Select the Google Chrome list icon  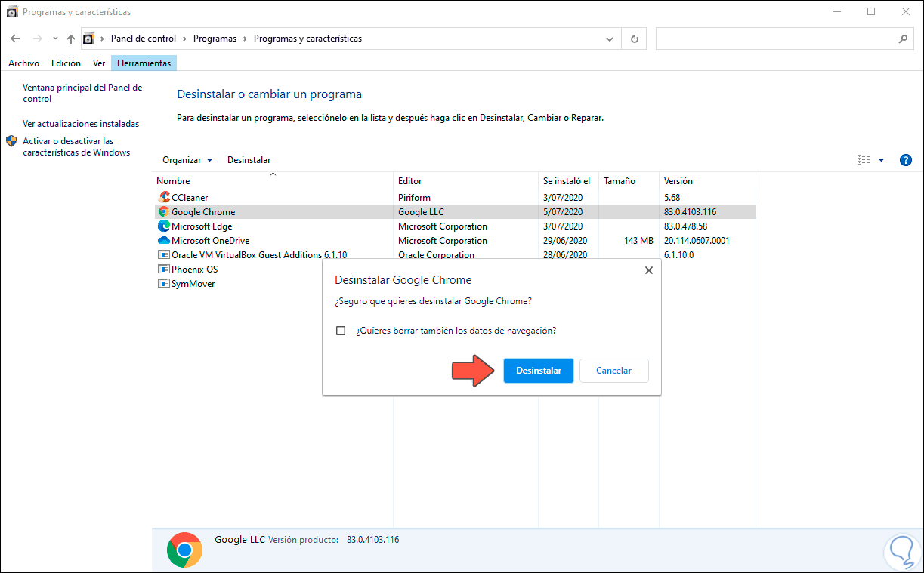pos(163,212)
